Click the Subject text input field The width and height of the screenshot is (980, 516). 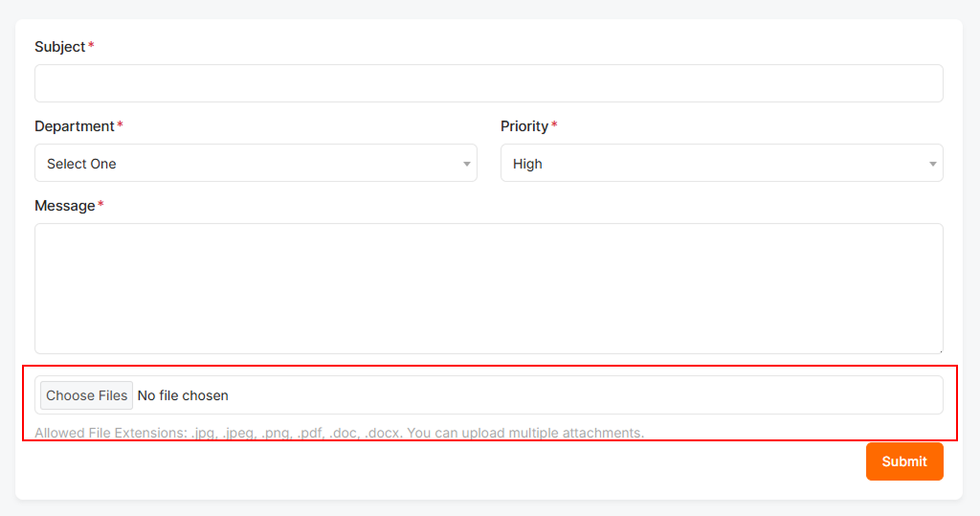point(488,83)
